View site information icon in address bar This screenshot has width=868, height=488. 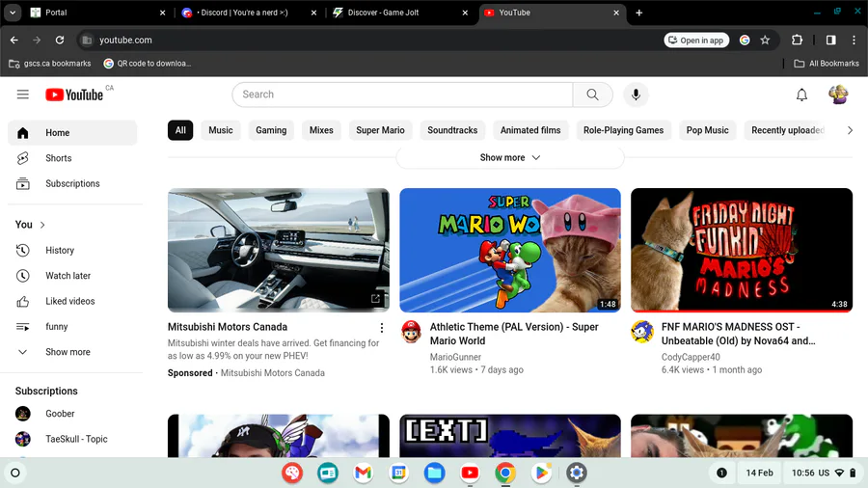(x=87, y=40)
